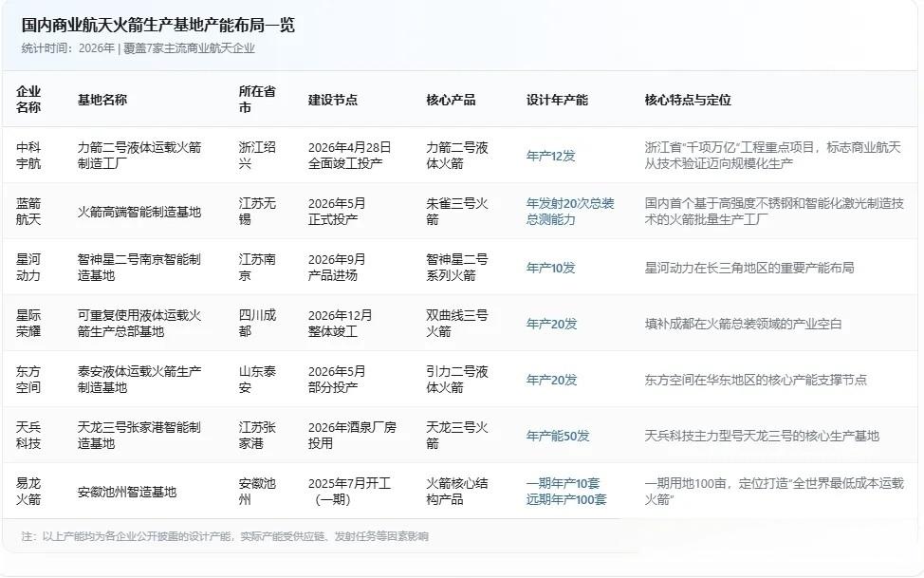Click the title 国内商业航天火箭生产基地产能布局一览
Viewport: 924px width, 578px height.
tap(157, 26)
